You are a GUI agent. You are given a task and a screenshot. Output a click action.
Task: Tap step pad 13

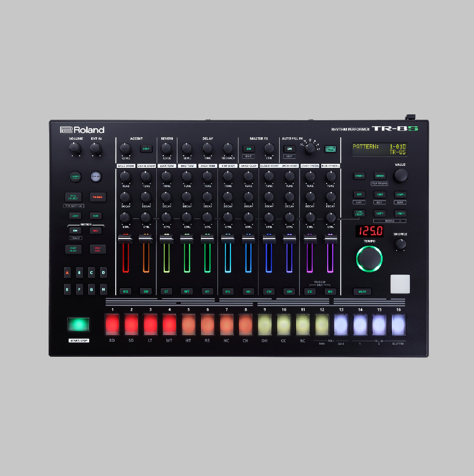pos(341,325)
